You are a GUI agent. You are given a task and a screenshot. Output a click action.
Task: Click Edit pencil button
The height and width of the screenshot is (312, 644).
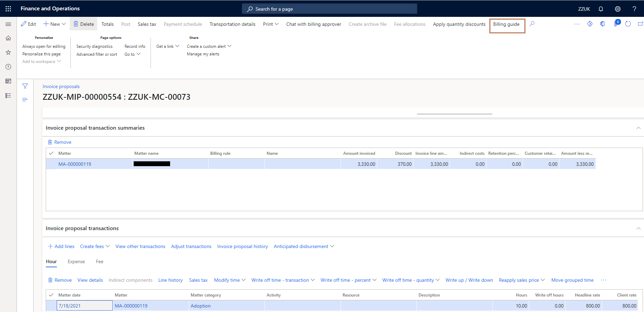pos(29,24)
